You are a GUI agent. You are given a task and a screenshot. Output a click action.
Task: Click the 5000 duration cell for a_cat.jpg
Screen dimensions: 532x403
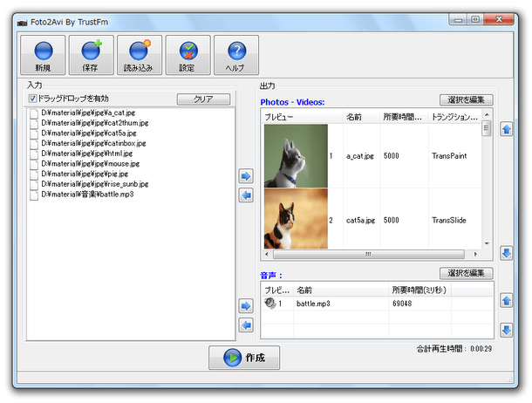coord(392,156)
